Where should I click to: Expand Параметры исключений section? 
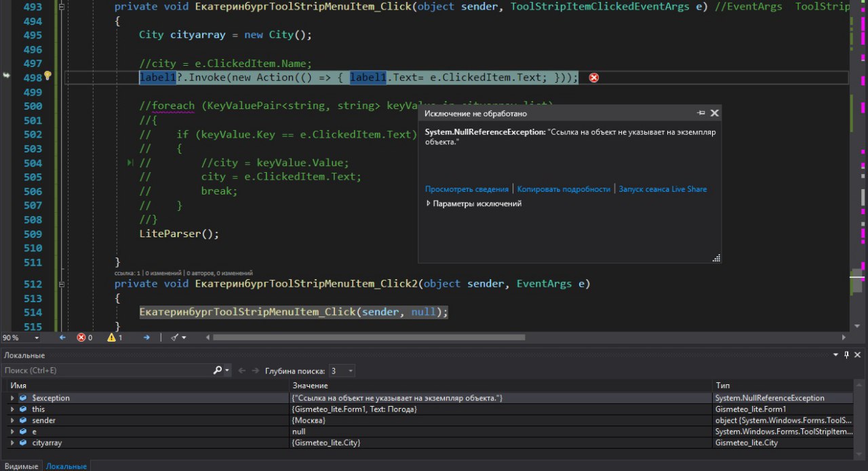429,203
